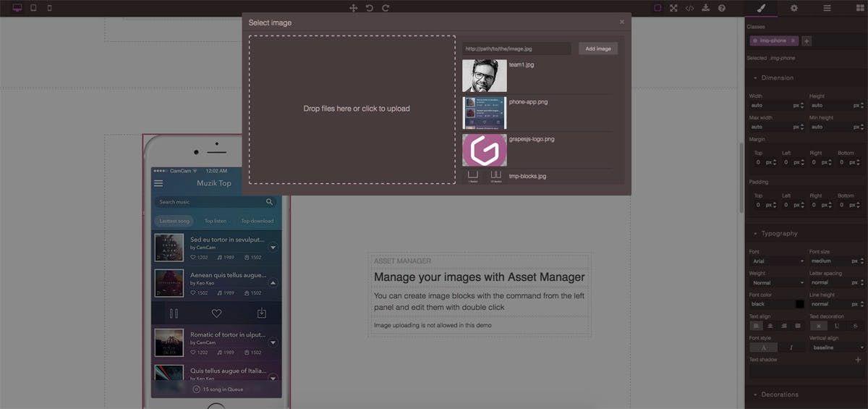Select the Asset Manager heading on canvas
The height and width of the screenshot is (409, 868).
480,277
